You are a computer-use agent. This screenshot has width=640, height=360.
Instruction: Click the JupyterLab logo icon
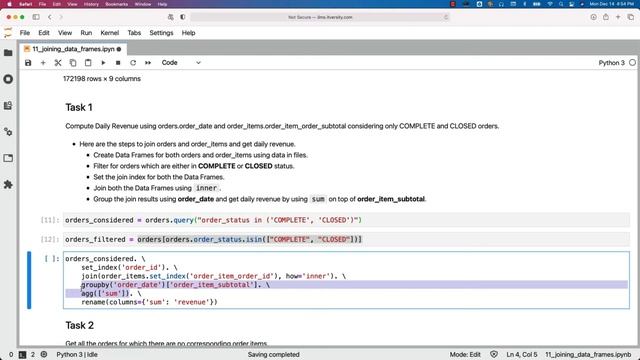coord(8,33)
